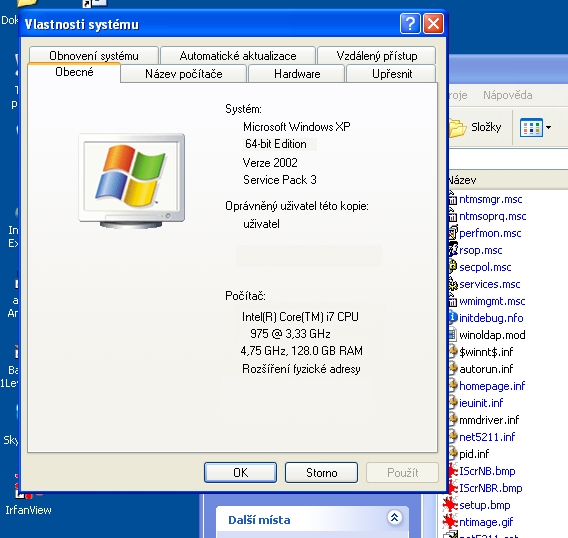Select file ieuinit.inf
This screenshot has height=538, width=568.
tap(481, 403)
